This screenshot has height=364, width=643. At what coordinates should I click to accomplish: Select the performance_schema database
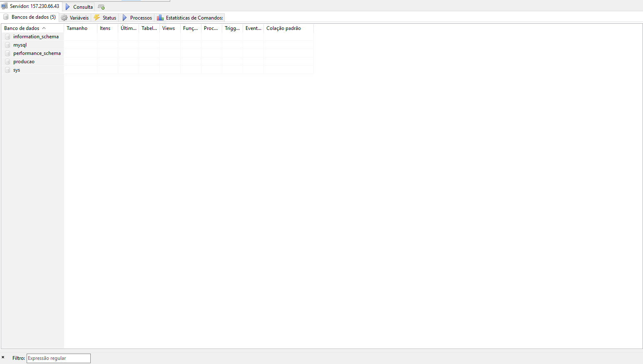[x=37, y=53]
